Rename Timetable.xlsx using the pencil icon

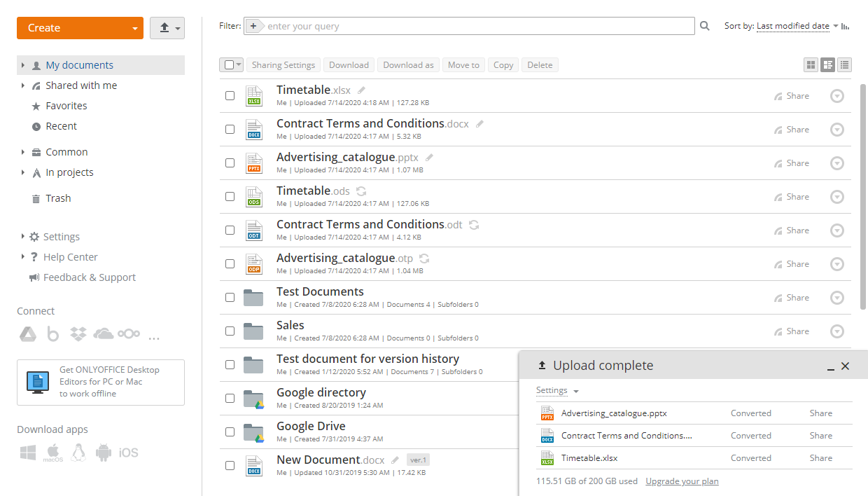point(360,89)
